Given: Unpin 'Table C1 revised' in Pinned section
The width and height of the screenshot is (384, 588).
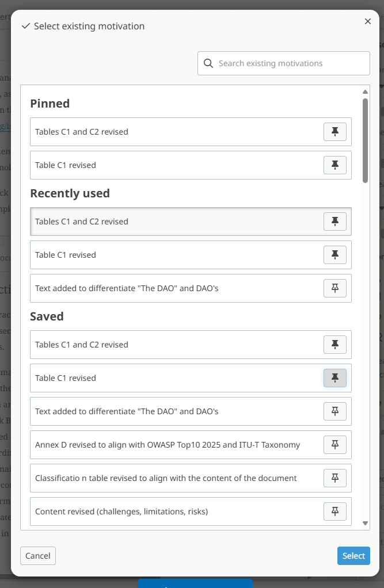Looking at the screenshot, I should tap(334, 165).
